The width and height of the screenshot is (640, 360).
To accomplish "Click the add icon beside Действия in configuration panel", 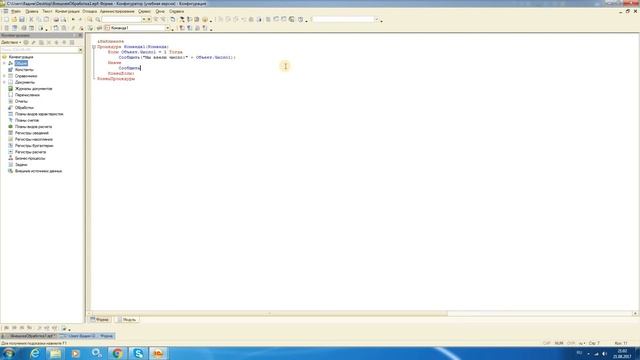I will (26, 42).
